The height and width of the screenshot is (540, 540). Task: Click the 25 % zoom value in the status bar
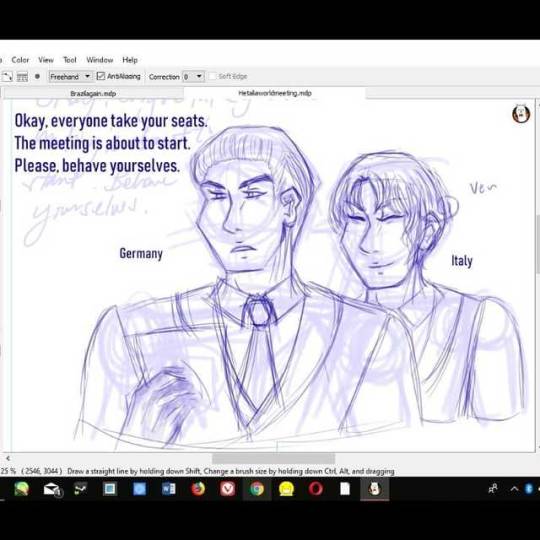point(8,471)
